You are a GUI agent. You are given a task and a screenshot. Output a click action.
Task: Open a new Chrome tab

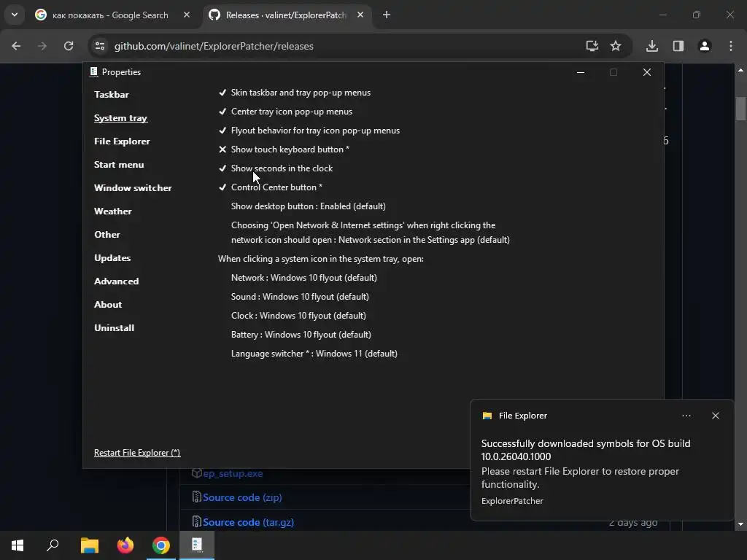click(387, 15)
